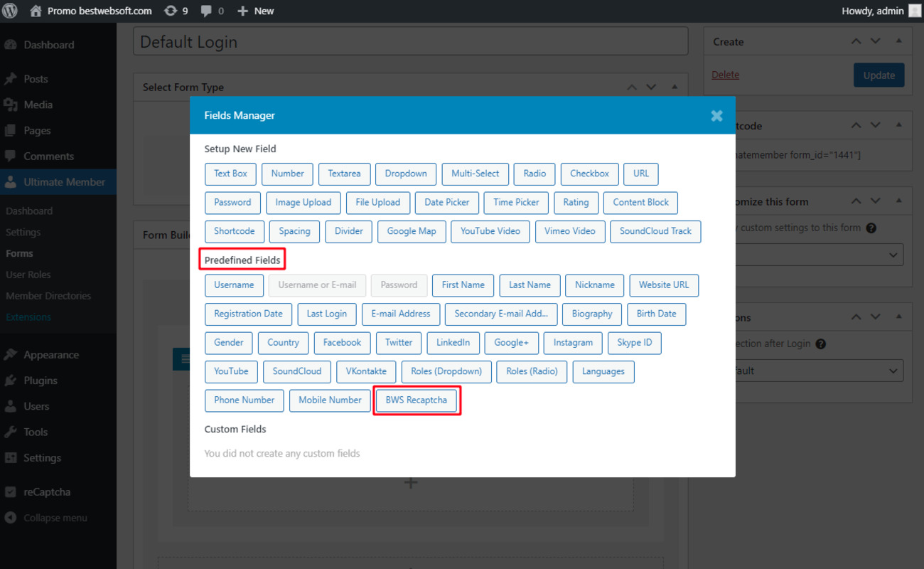Open the Promo bestwebsoft.com site home link
This screenshot has width=924, height=569.
91,11
